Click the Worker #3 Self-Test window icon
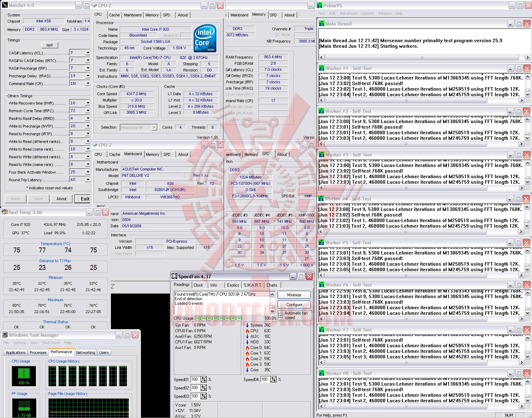Viewport: 532px width, 418px height. 322,155
